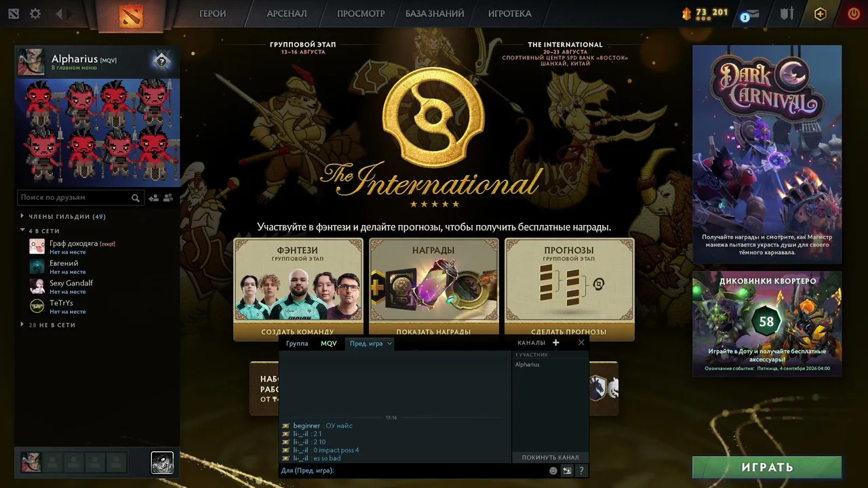868x488 pixels.
Task: Switch to the Группа chat tab
Action: tap(297, 344)
